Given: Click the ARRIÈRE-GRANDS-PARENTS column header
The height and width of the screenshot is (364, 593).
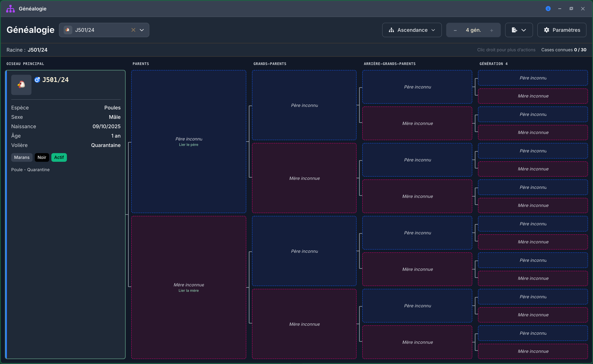Looking at the screenshot, I should click(x=390, y=64).
